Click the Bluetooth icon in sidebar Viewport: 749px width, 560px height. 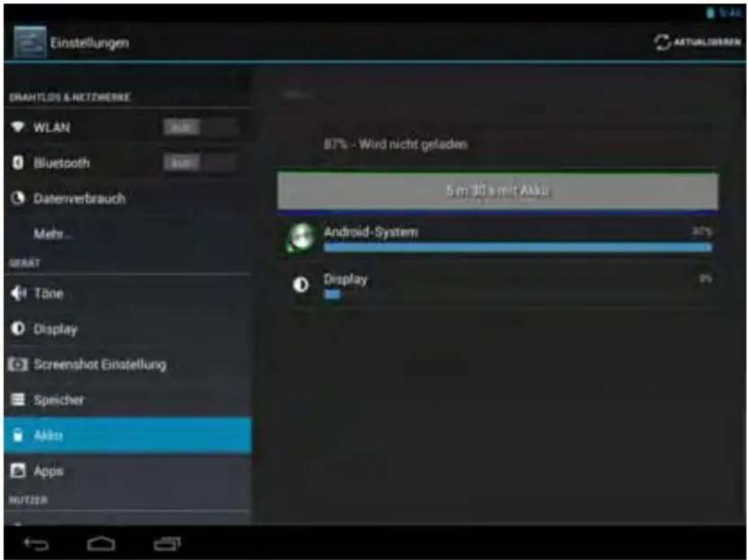pyautogui.click(x=17, y=162)
